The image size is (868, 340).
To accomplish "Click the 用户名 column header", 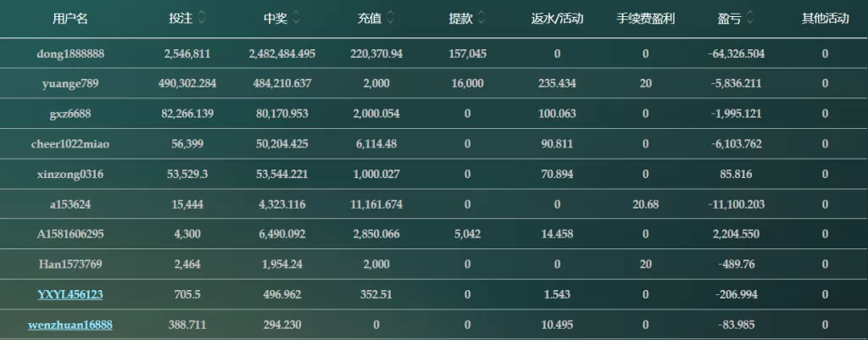I will 70,19.
